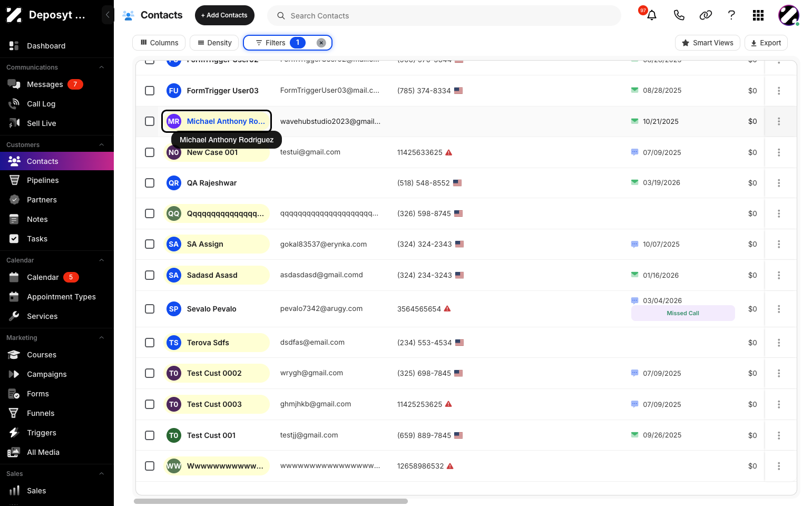Click the phone dialer icon in header

point(679,15)
